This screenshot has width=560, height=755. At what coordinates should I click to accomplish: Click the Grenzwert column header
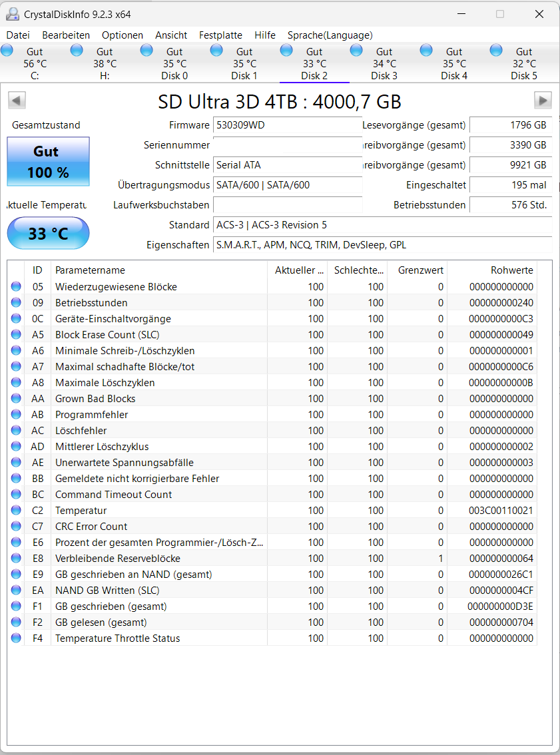[x=417, y=270]
